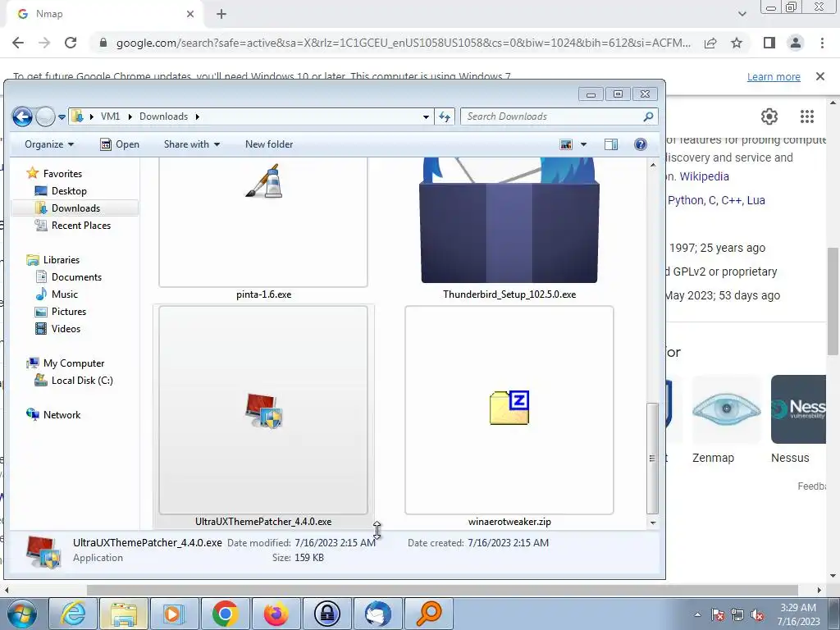The image size is (840, 630).
Task: Click the winaerotweaker.zip file name
Action: (509, 521)
